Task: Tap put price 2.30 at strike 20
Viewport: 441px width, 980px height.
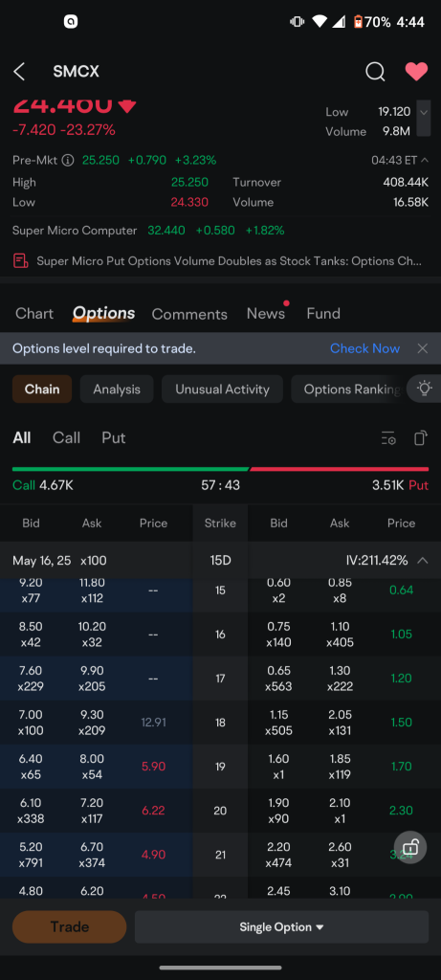Action: click(x=401, y=810)
